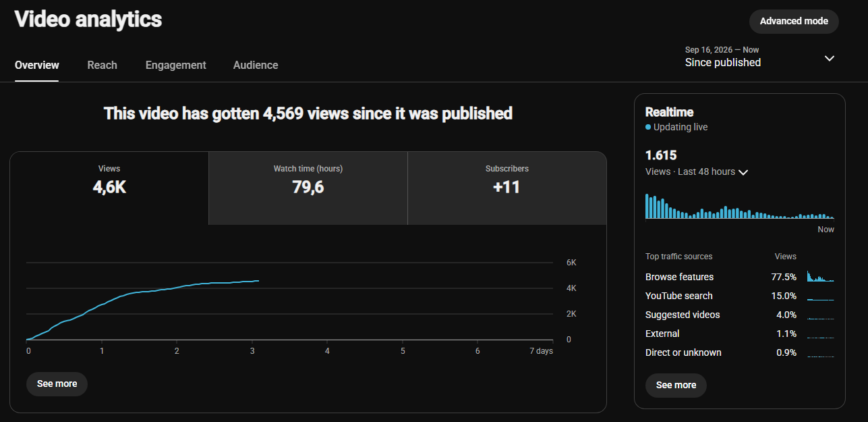Image resolution: width=868 pixels, height=422 pixels.
Task: Select the Subscribers metric card
Action: pos(507,188)
